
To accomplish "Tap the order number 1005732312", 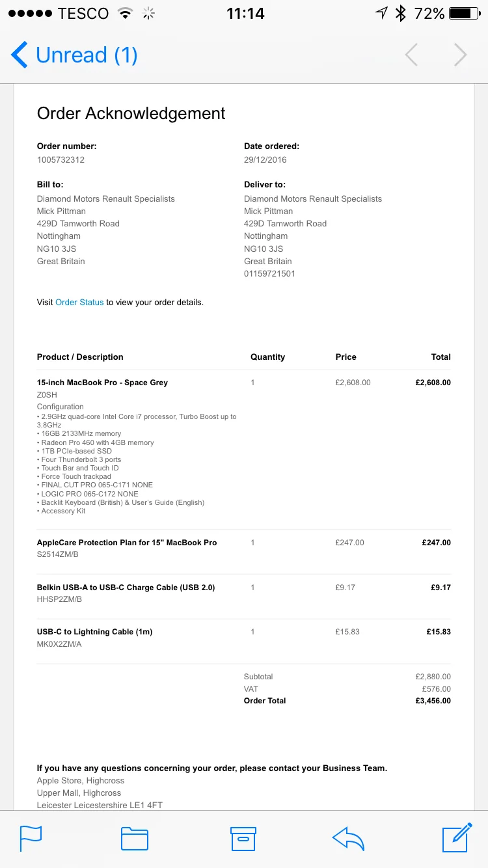I will [61, 160].
